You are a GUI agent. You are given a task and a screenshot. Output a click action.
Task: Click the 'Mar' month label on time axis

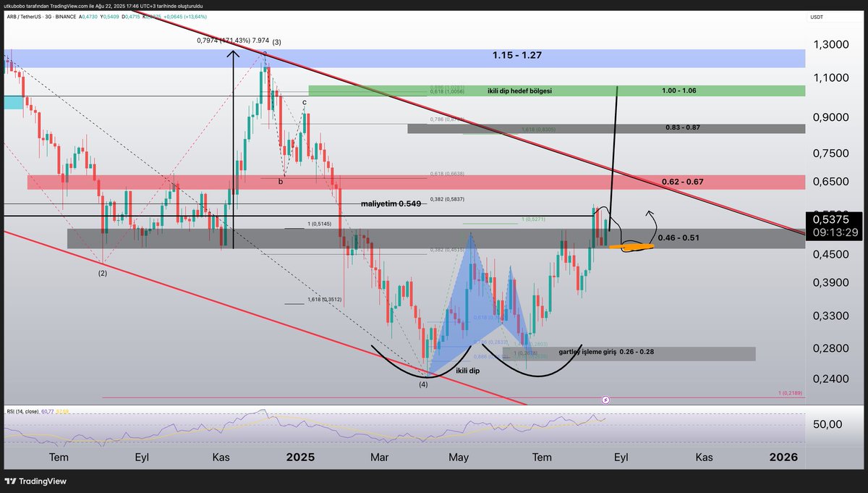pyautogui.click(x=380, y=458)
